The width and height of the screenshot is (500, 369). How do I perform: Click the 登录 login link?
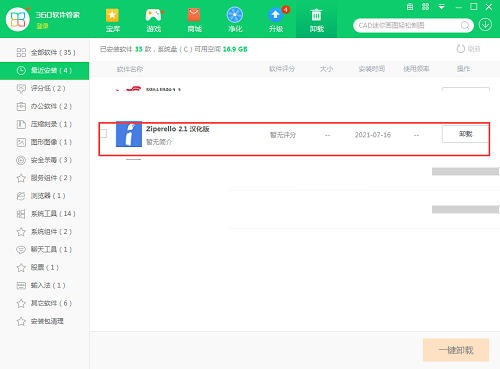point(42,26)
